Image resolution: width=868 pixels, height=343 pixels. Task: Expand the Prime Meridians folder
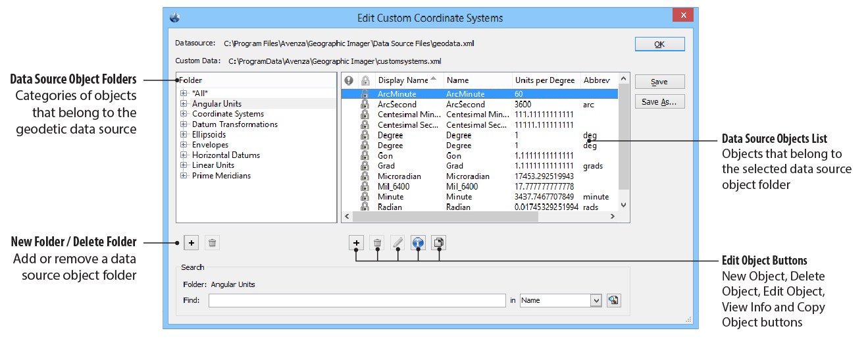[184, 176]
